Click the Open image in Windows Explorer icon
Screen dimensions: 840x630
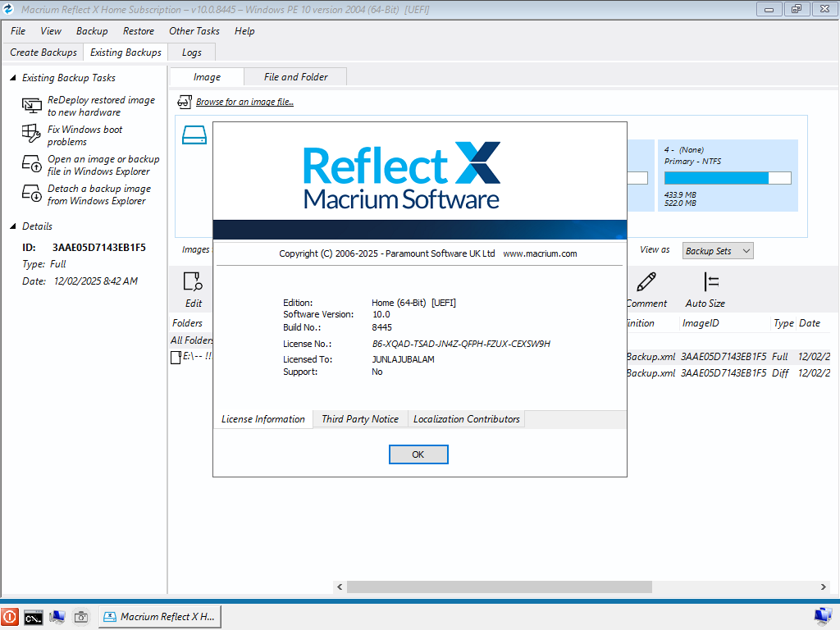(31, 164)
